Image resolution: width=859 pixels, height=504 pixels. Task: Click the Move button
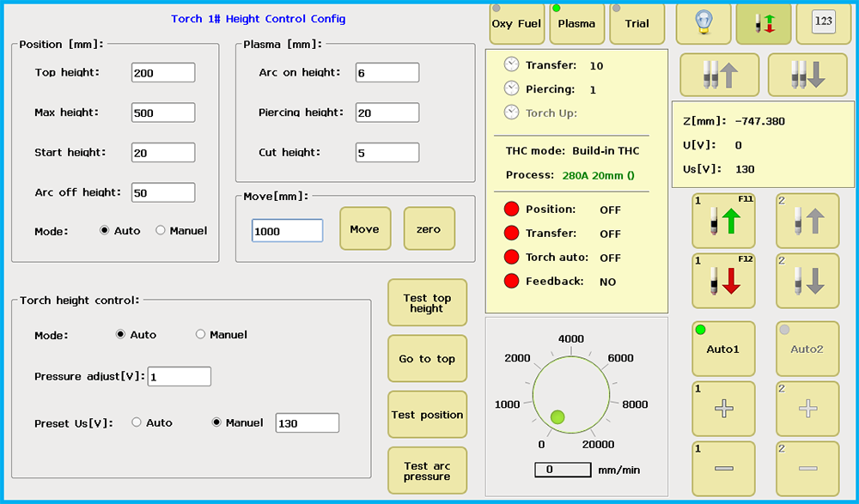click(365, 228)
